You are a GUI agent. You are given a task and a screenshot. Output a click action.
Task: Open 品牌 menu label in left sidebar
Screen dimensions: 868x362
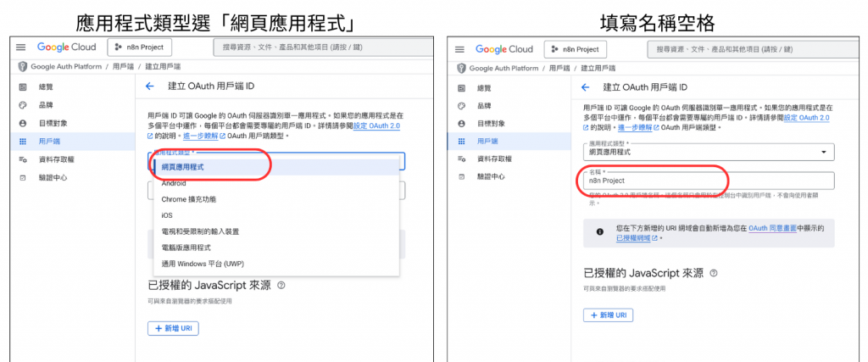point(46,105)
